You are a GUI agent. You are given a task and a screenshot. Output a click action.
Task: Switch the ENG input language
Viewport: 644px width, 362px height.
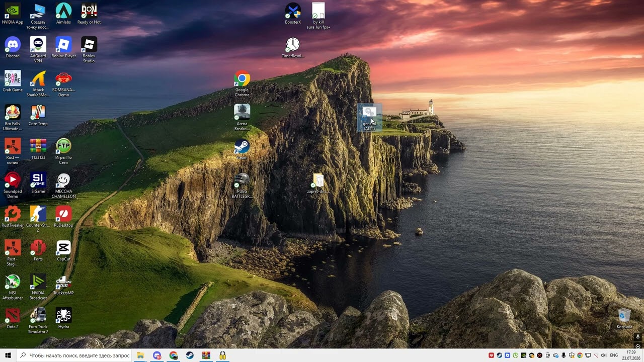tap(614, 355)
